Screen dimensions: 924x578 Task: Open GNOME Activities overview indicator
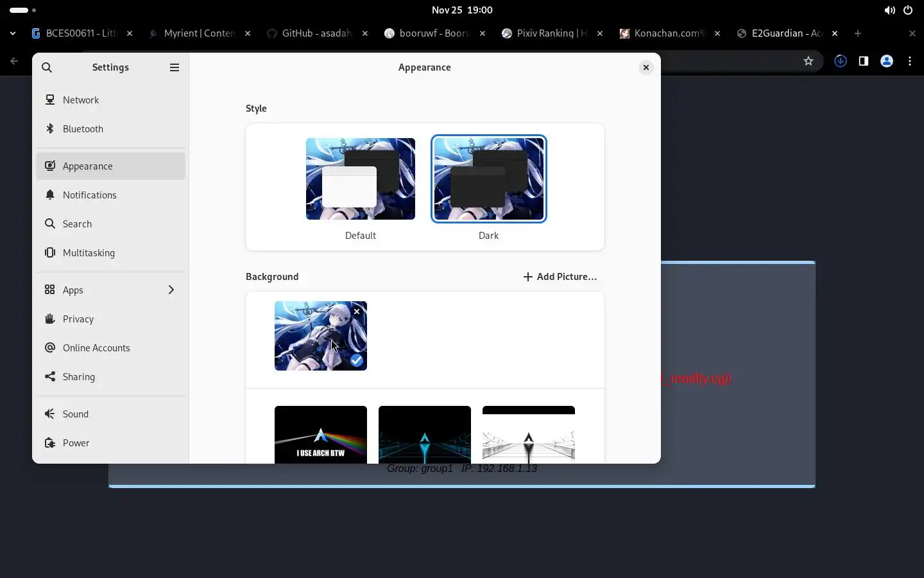(23, 10)
